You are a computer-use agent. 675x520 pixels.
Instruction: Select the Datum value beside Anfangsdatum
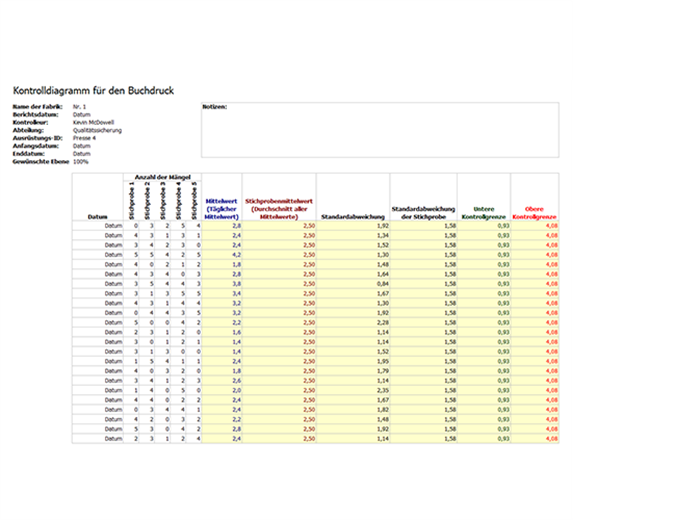[81, 145]
